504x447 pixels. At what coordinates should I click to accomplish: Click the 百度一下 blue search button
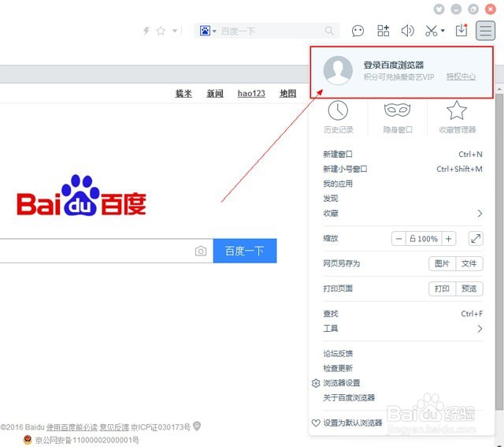point(245,251)
